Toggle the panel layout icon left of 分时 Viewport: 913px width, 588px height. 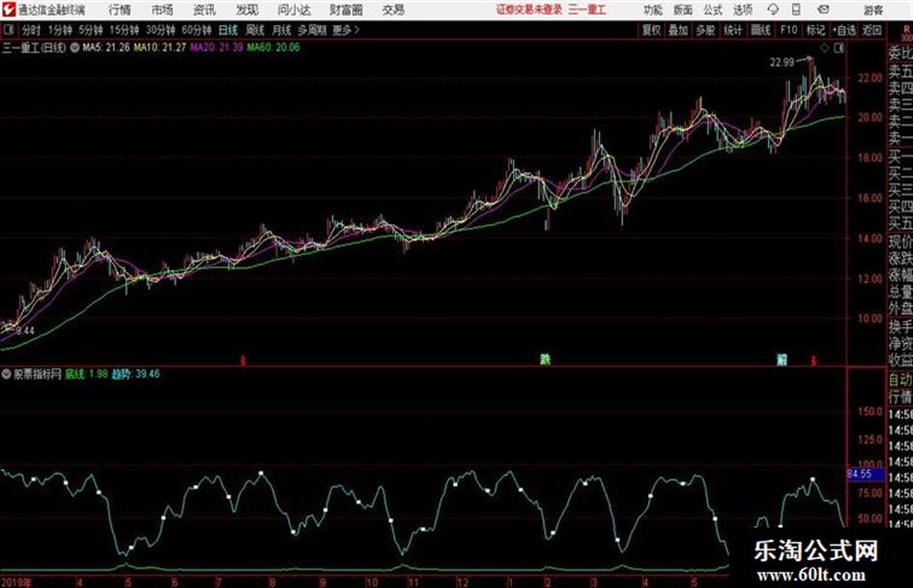tap(8, 30)
